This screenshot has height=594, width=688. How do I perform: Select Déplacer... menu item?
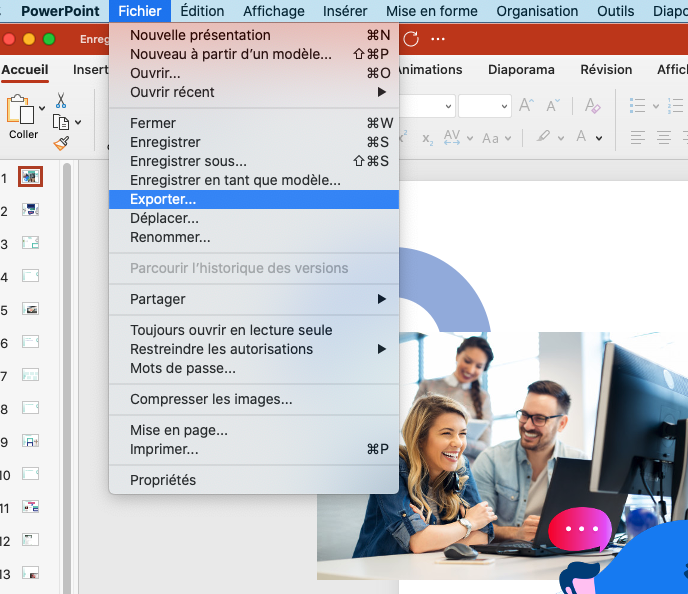click(x=254, y=218)
